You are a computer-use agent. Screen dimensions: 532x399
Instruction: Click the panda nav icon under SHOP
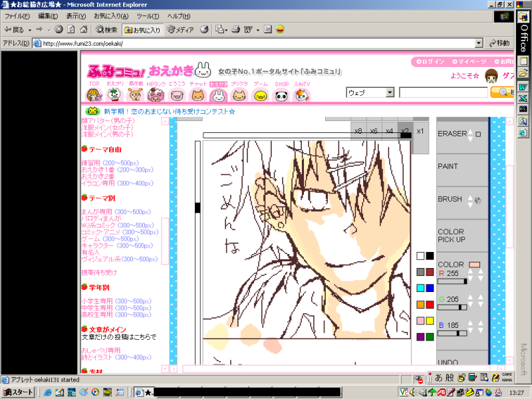pos(281,96)
